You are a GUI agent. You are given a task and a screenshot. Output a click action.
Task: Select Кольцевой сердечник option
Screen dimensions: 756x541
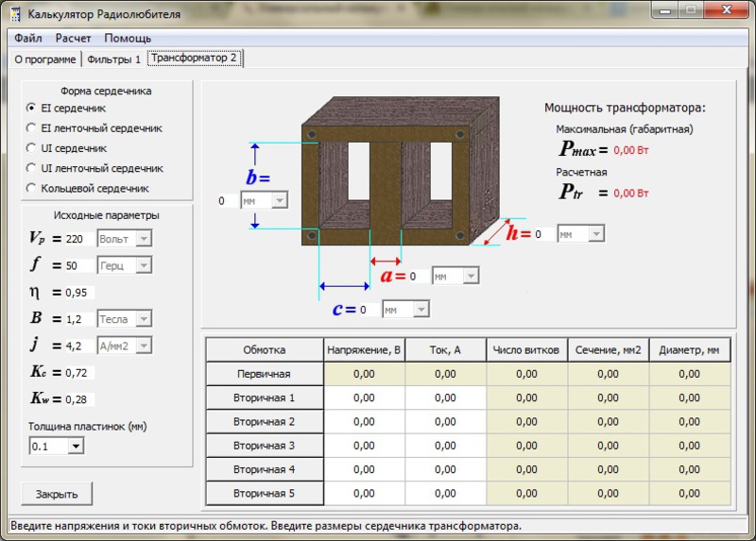[31, 188]
